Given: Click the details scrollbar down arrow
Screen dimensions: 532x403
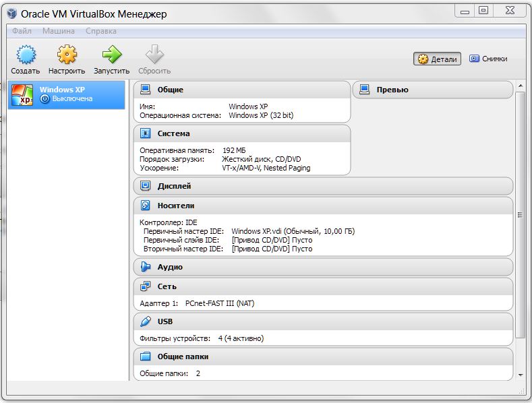Looking at the screenshot, I should coord(520,375).
